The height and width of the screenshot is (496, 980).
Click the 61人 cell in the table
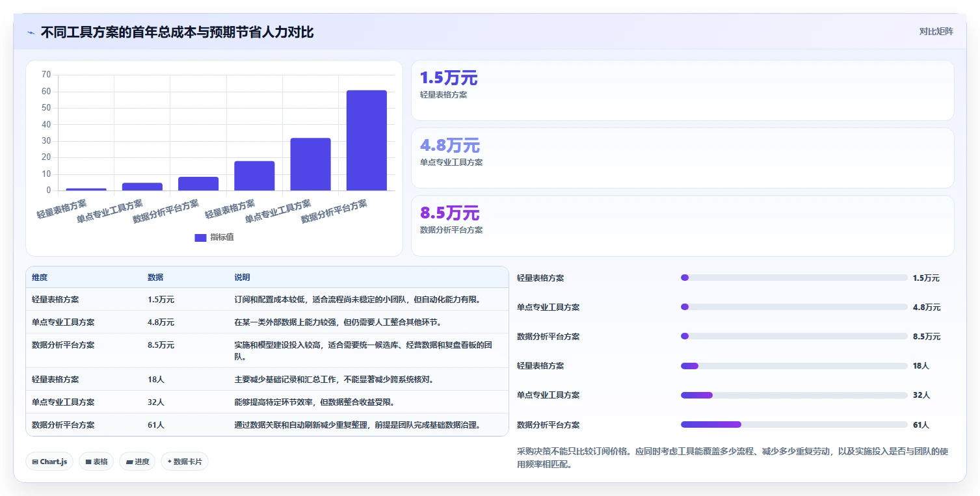(x=156, y=425)
